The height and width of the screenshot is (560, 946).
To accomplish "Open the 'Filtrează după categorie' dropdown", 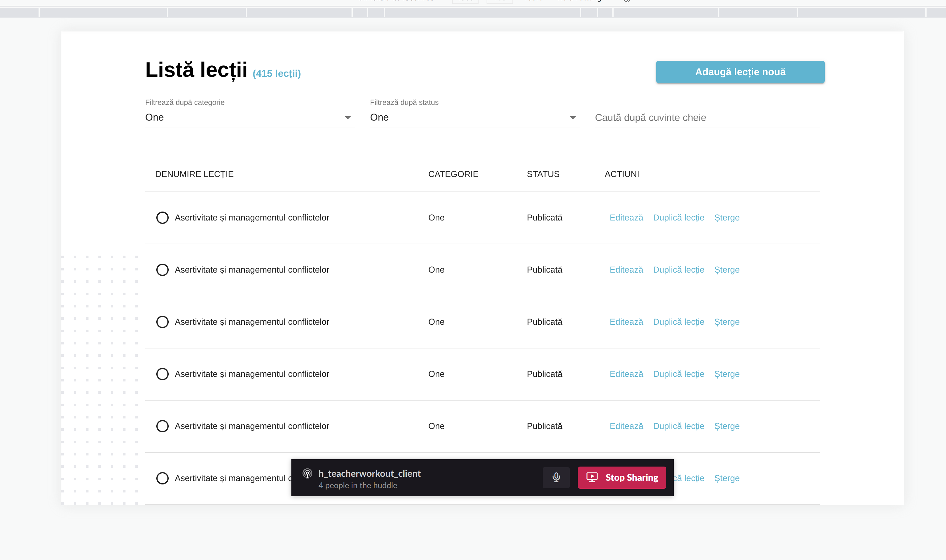I will click(250, 117).
